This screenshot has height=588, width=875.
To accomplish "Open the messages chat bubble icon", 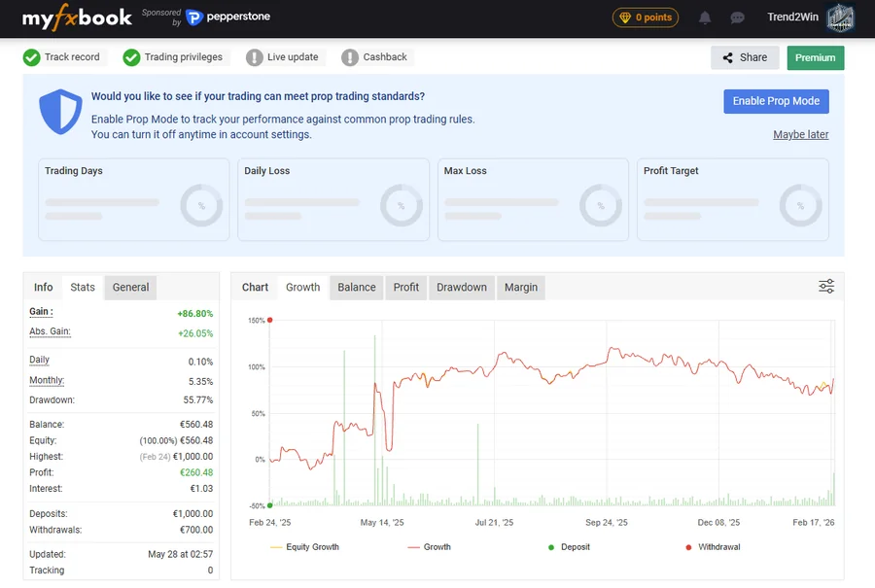I will click(737, 17).
